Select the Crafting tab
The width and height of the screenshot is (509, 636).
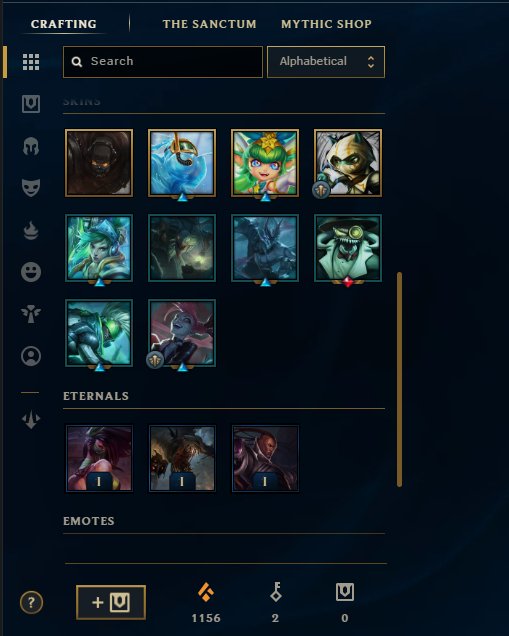pos(64,24)
